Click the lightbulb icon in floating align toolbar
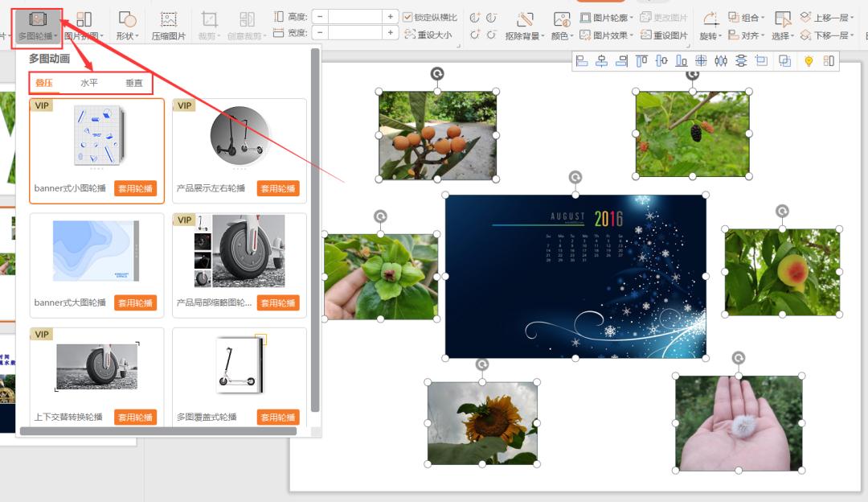This screenshot has width=868, height=502. click(809, 61)
